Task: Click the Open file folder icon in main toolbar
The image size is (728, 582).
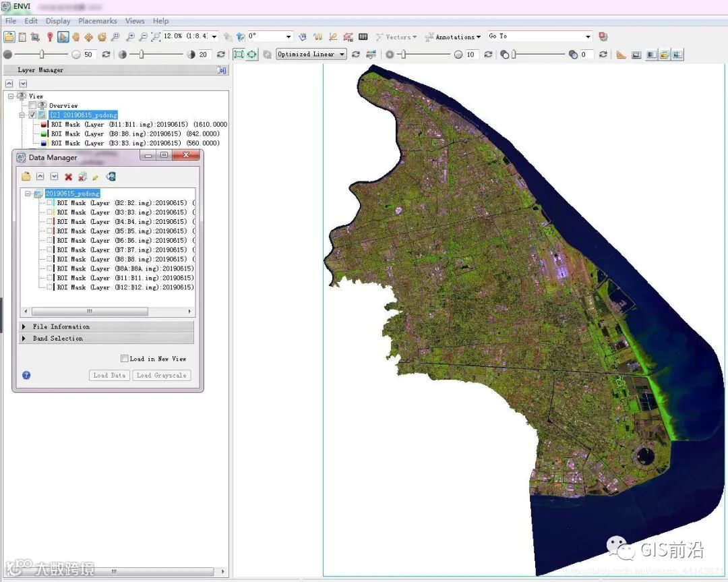Action: coord(9,37)
